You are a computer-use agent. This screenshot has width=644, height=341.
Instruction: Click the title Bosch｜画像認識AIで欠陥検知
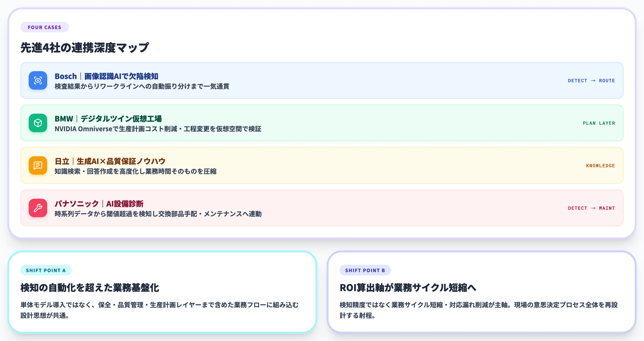pos(106,76)
